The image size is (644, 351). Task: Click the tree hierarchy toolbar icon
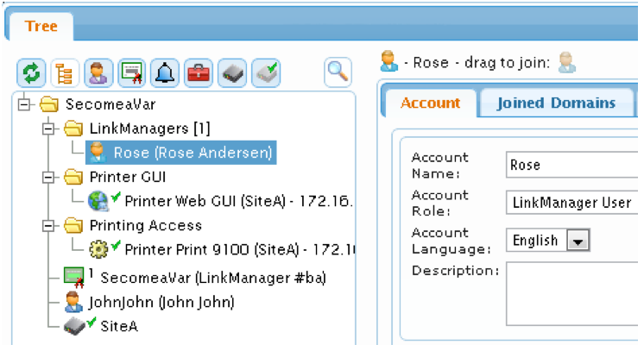pyautogui.click(x=65, y=72)
